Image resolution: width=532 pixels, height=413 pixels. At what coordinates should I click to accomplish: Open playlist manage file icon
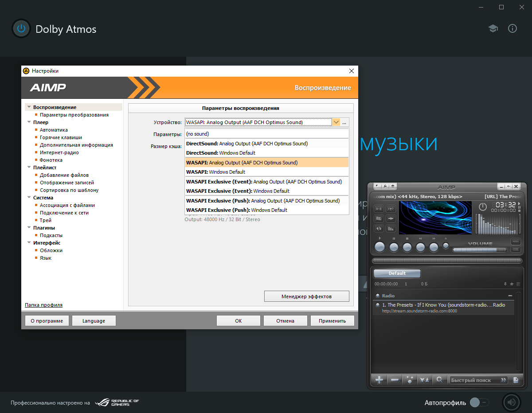tap(516, 380)
